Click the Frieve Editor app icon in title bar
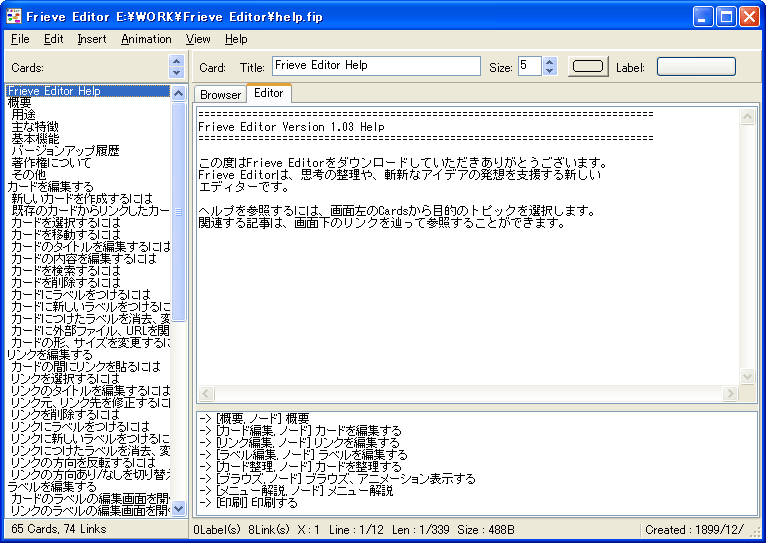 (14, 17)
